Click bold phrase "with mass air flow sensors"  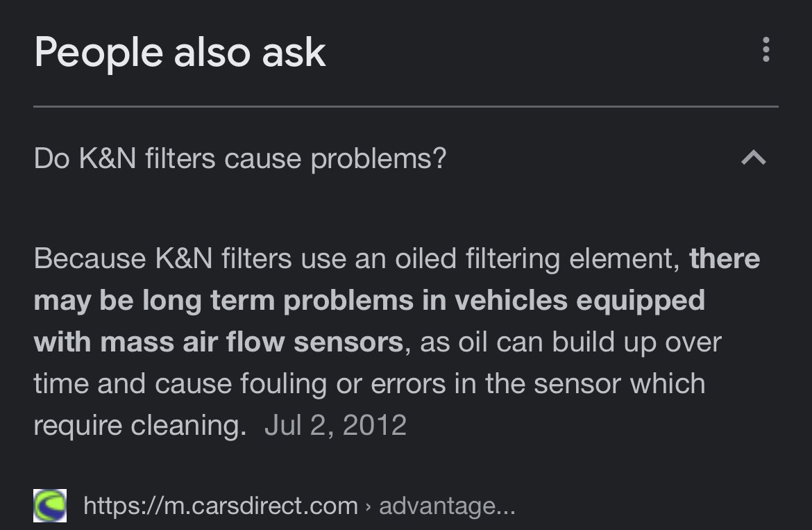pyautogui.click(x=219, y=342)
